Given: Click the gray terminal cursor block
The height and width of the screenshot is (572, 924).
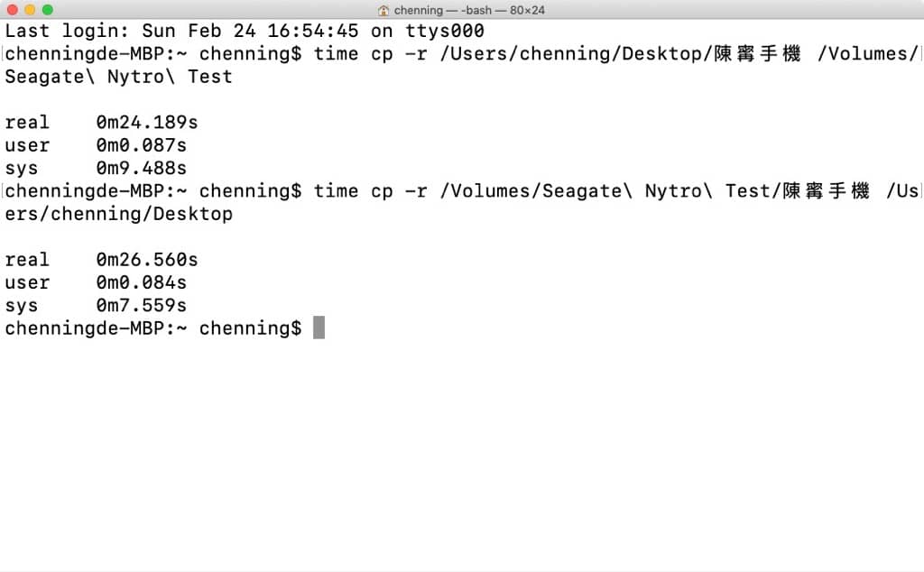Looking at the screenshot, I should [x=319, y=328].
